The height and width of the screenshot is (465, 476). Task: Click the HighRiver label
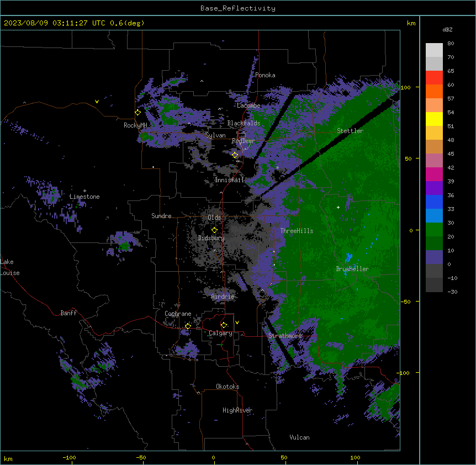pyautogui.click(x=237, y=410)
